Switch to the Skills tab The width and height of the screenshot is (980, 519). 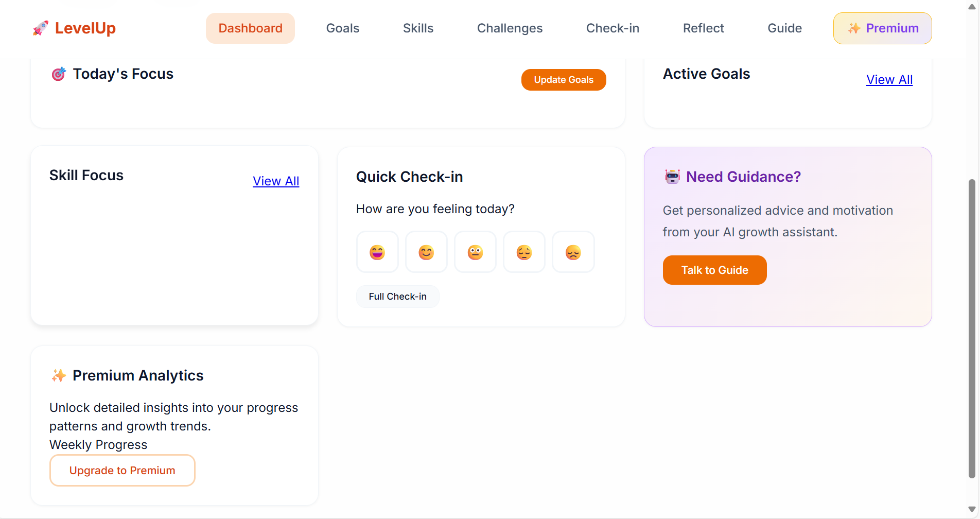tap(417, 28)
